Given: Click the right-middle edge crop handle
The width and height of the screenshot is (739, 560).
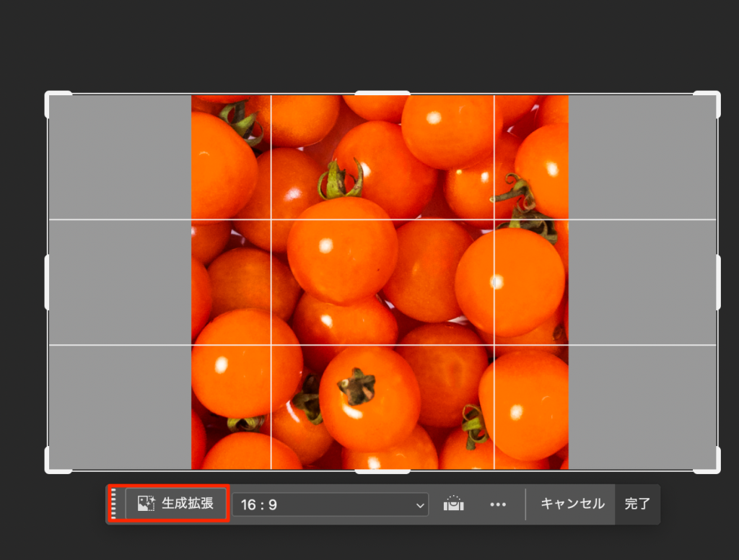Looking at the screenshot, I should tap(718, 282).
